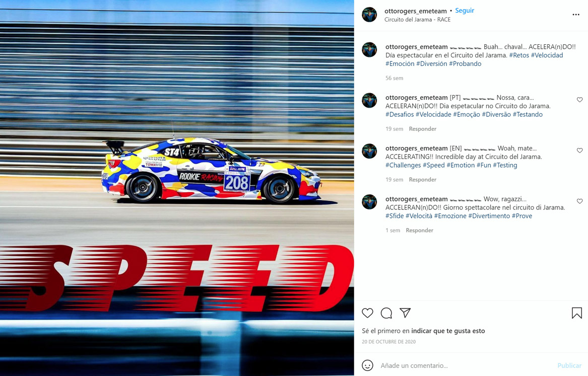Like the post with the heart icon
Screen dimensions: 588x376
pyautogui.click(x=367, y=313)
